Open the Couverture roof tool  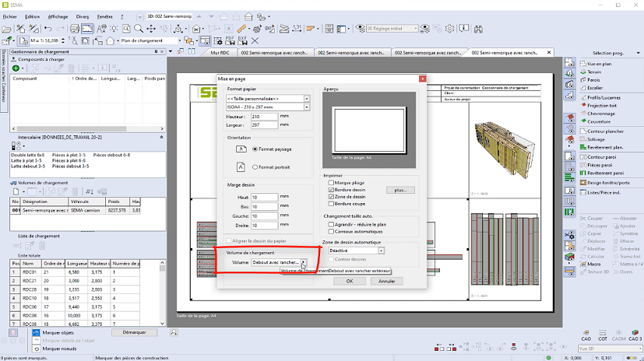point(599,121)
